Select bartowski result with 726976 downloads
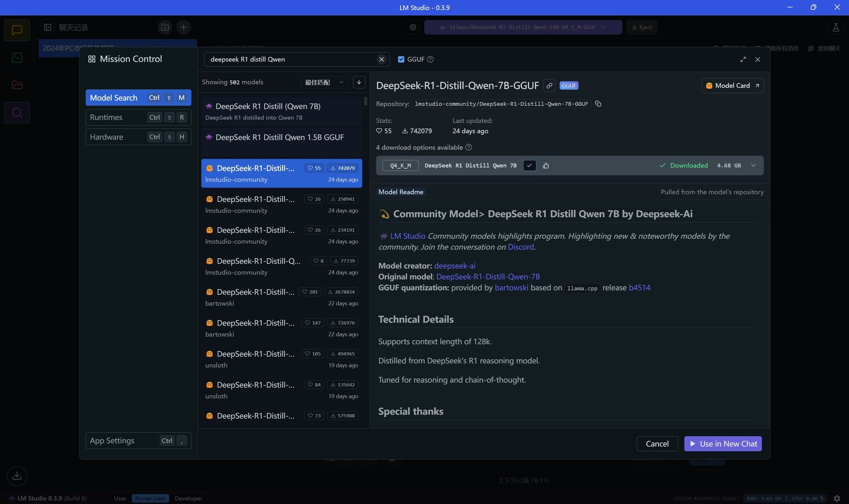This screenshot has height=504, width=849. click(281, 328)
